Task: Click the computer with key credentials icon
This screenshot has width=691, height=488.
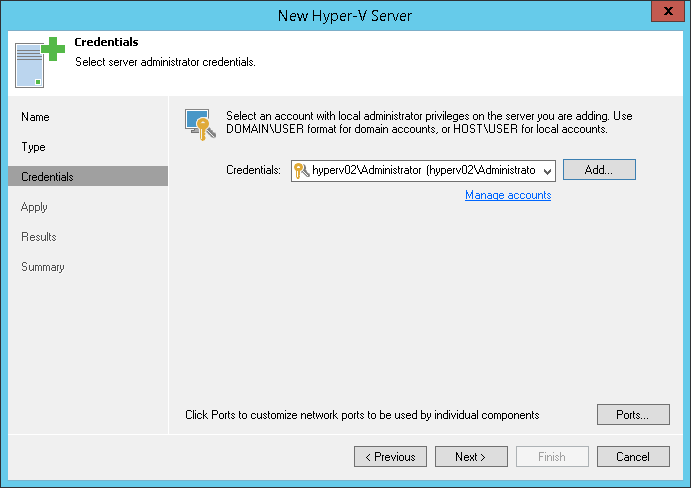Action: pos(200,123)
